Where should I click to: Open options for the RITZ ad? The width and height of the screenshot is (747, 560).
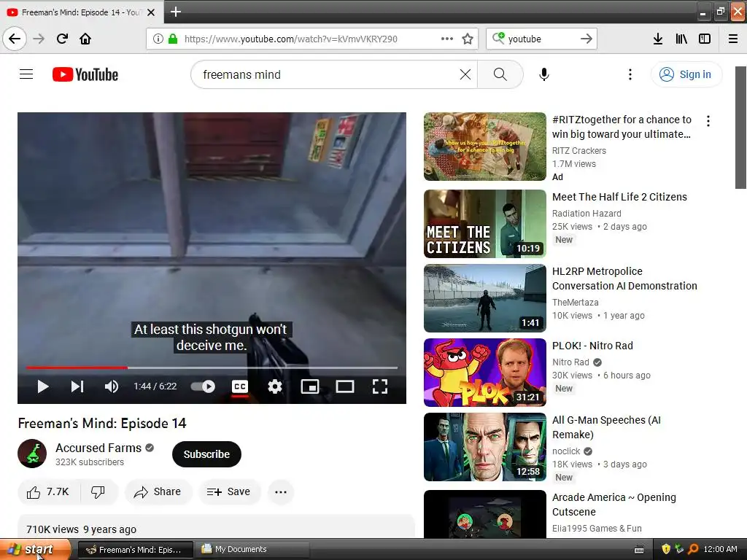pos(708,121)
